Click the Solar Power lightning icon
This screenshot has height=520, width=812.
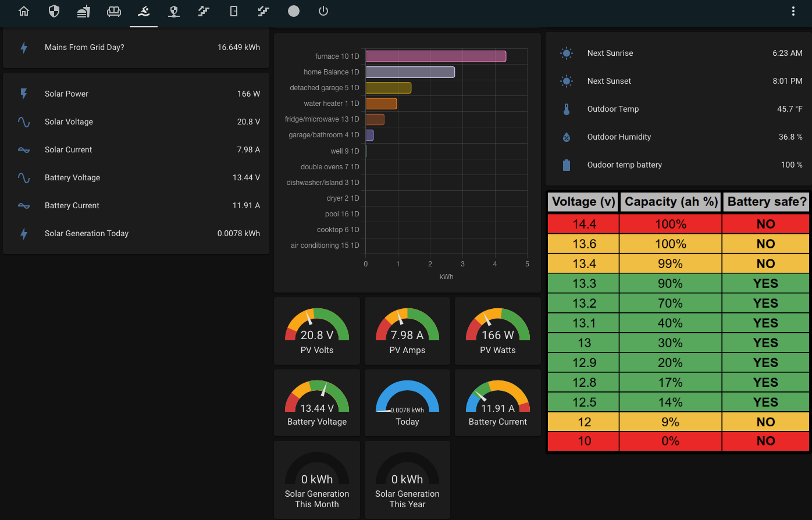24,94
